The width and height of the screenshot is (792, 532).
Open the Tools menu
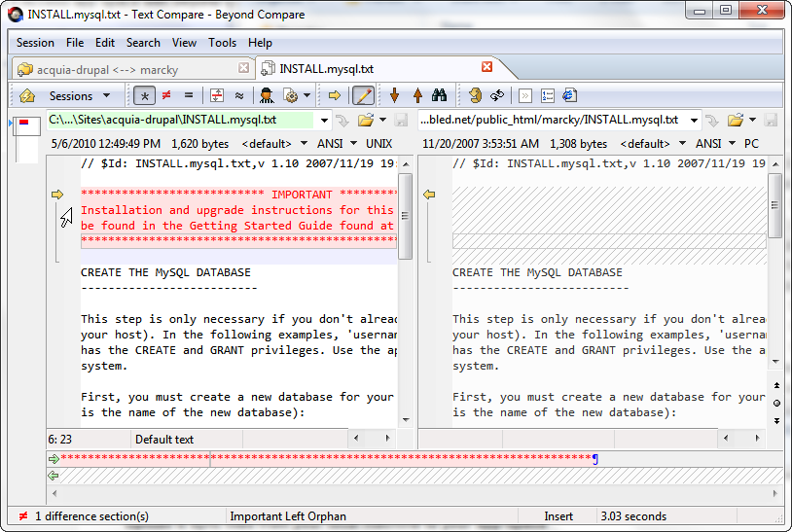pyautogui.click(x=222, y=43)
